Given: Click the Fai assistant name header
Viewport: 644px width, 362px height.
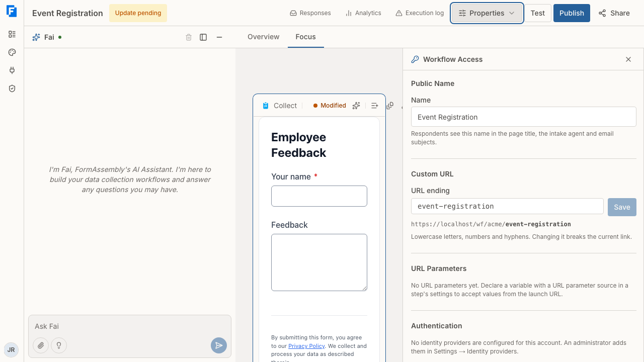Looking at the screenshot, I should (x=49, y=37).
